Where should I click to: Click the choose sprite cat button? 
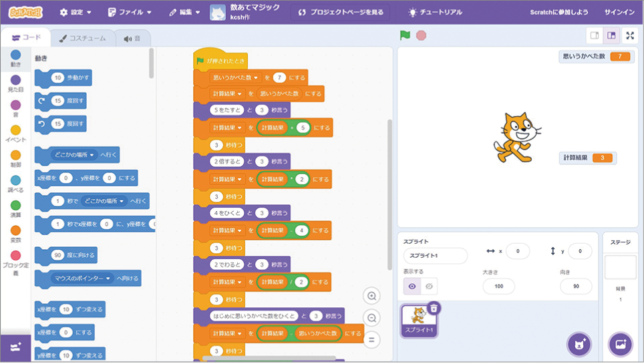click(579, 344)
